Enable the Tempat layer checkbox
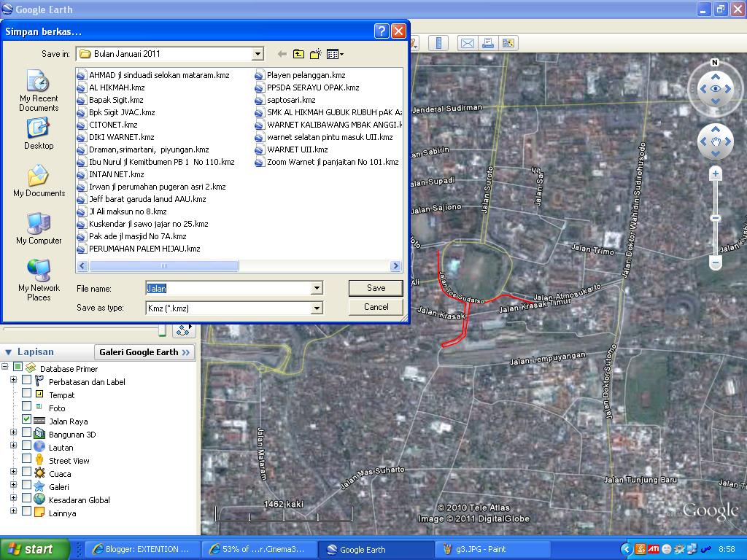The height and width of the screenshot is (560, 747). [x=27, y=393]
